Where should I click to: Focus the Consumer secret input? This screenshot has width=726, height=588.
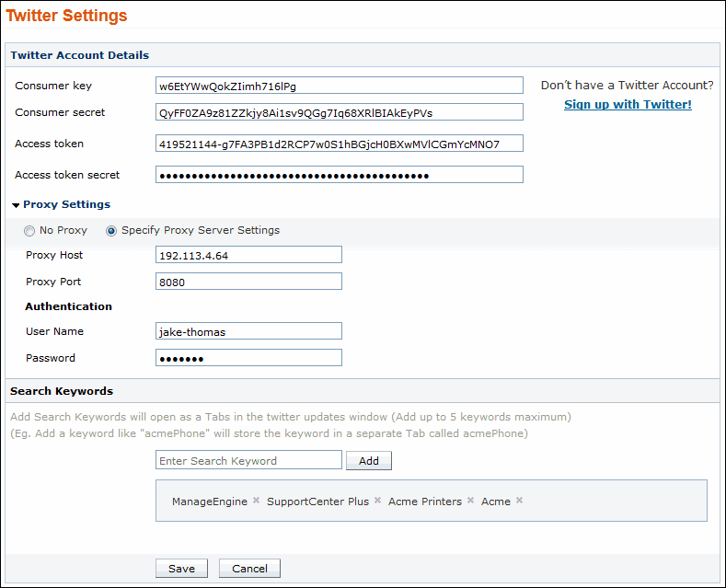(339, 112)
